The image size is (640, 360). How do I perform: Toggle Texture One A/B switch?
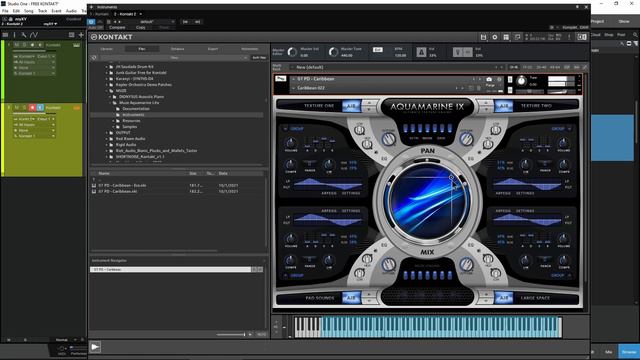pos(351,106)
